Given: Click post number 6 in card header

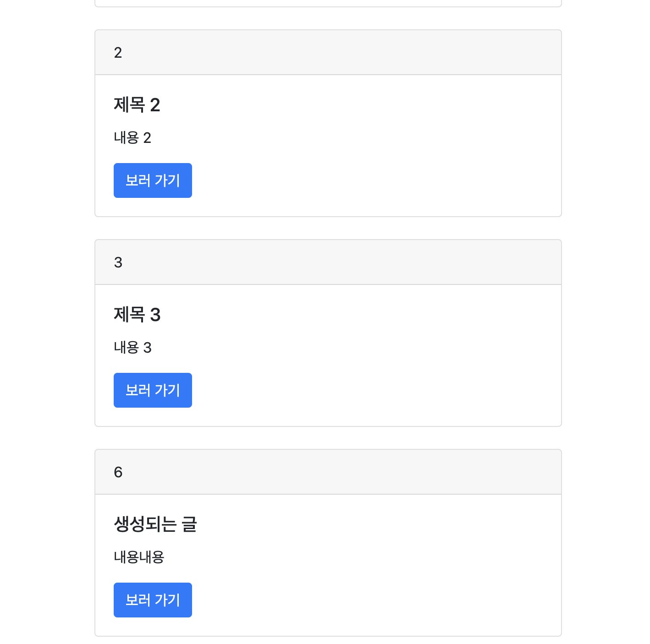Looking at the screenshot, I should pyautogui.click(x=118, y=472).
